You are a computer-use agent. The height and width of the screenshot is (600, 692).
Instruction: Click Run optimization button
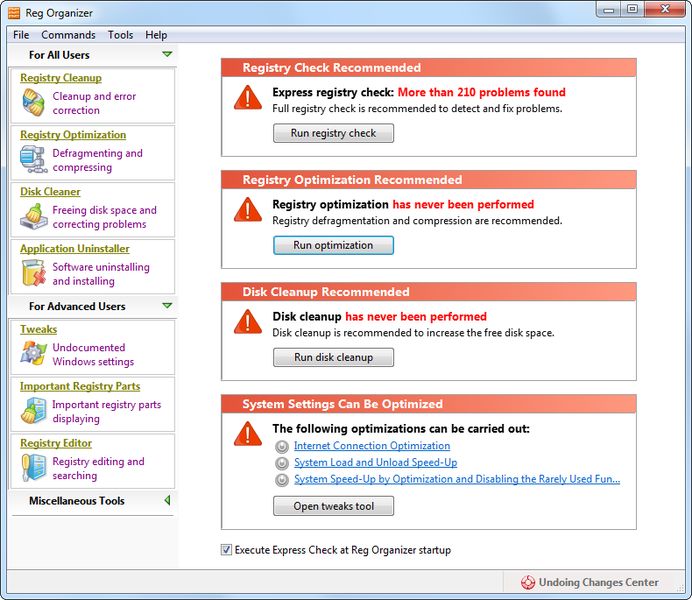tap(333, 245)
